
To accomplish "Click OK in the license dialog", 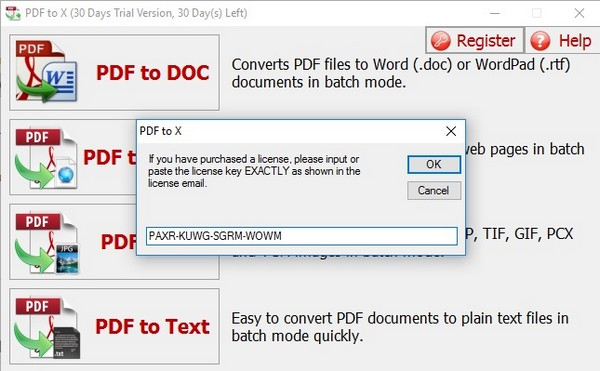I will click(434, 164).
